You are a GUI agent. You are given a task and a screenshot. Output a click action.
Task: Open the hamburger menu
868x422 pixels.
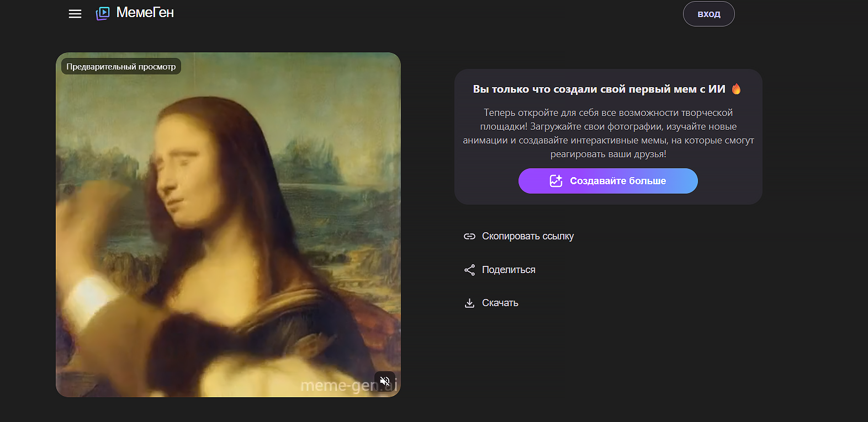75,14
